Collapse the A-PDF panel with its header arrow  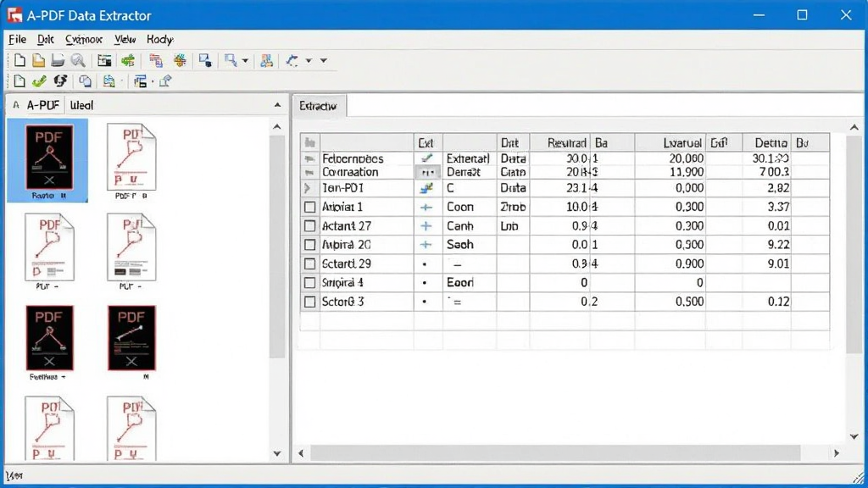click(277, 105)
